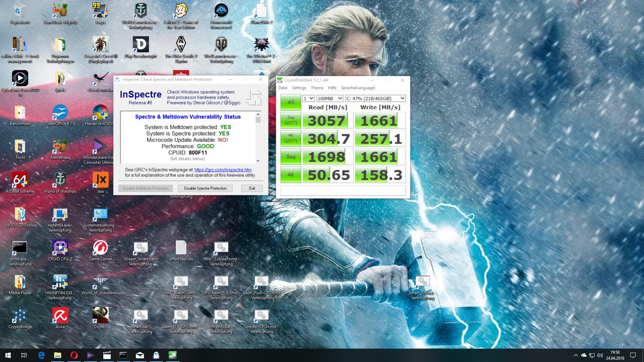Image resolution: width=644 pixels, height=362 pixels.
Task: Open the Mail app from taskbar
Action: pos(140,355)
